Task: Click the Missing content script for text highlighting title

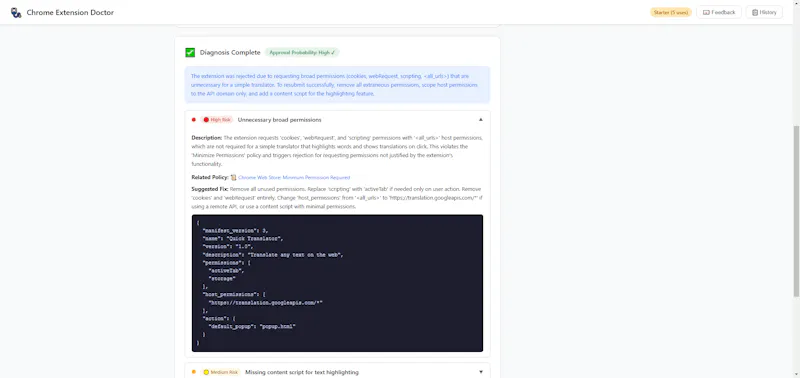Action: pos(302,372)
